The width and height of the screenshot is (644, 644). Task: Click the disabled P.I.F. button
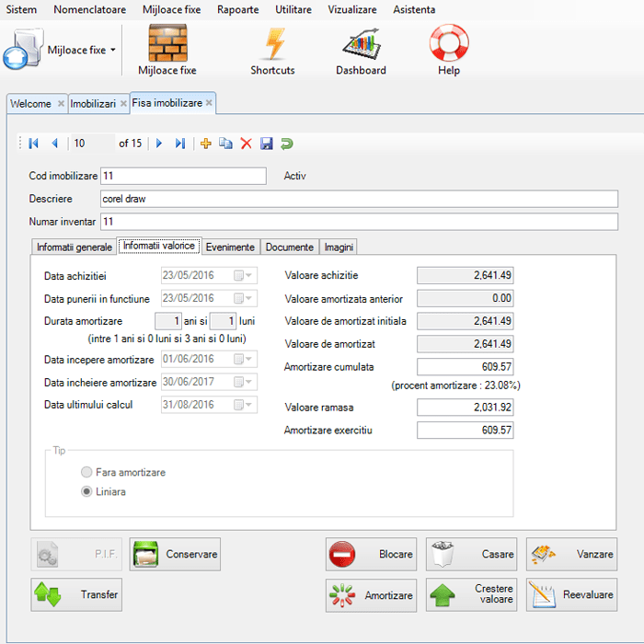[76, 554]
